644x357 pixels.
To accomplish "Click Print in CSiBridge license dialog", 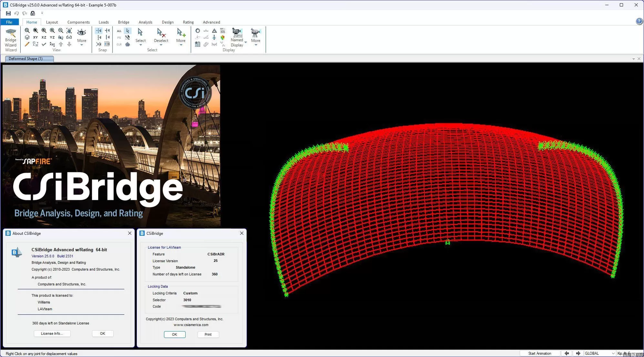I will [x=208, y=334].
